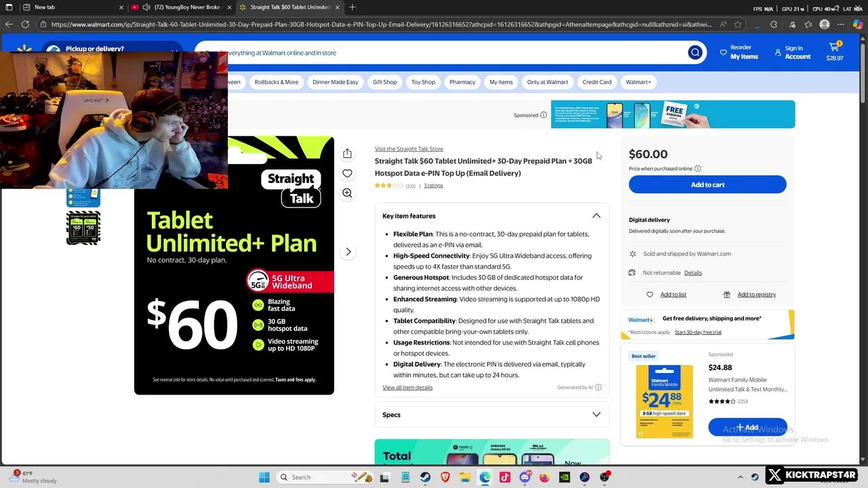Screen dimensions: 868x488
Task: Open weather widget showing 61°F Mostly cloudy
Action: [x=34, y=477]
